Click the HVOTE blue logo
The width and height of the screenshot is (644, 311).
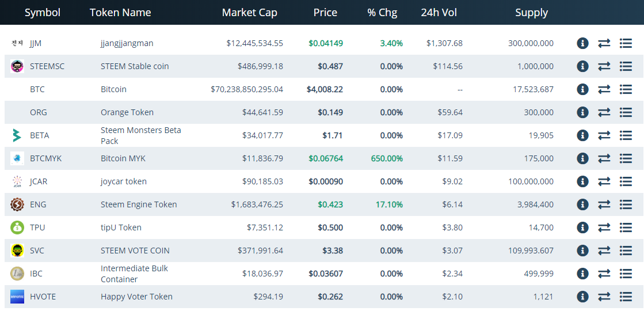coord(17,296)
